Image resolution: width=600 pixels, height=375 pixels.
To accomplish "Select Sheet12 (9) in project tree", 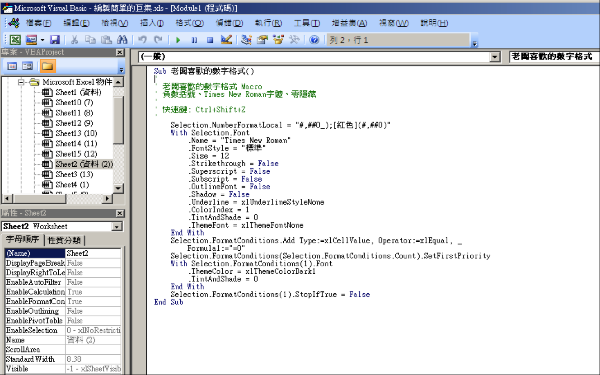I will tap(74, 123).
